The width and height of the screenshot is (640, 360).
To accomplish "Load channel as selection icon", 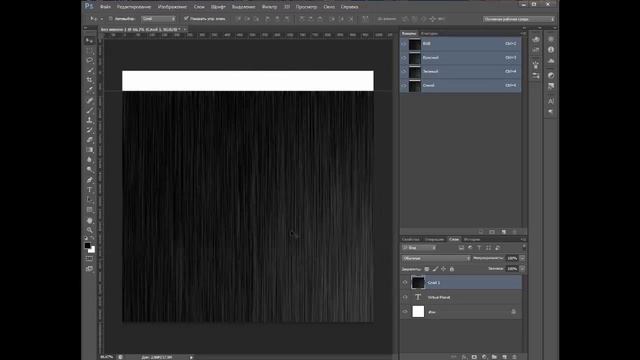I will tap(481, 232).
